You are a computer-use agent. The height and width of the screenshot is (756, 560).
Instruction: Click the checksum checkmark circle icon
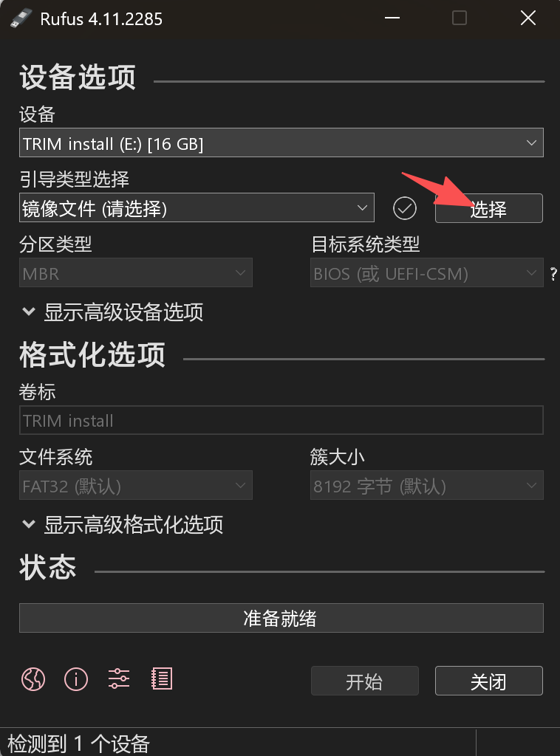click(405, 208)
